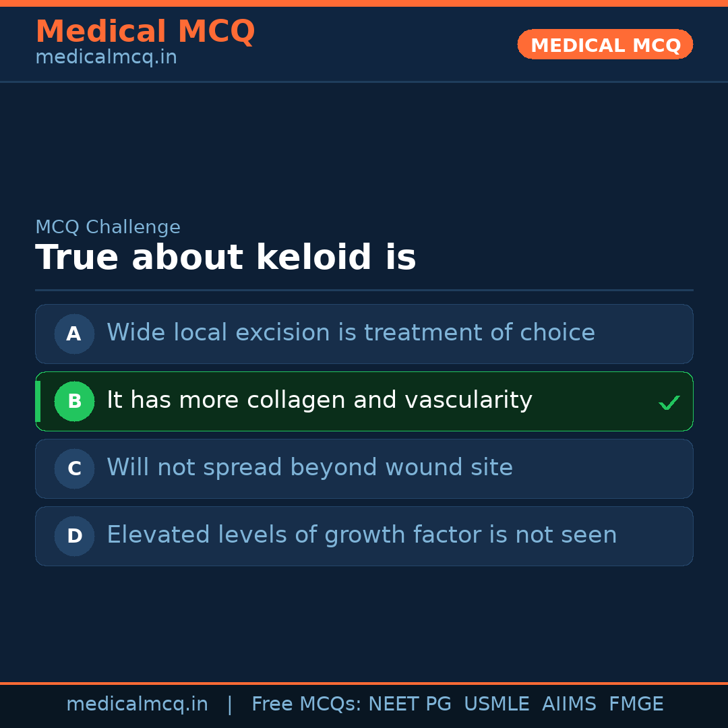Click the USMLE footer item
The height and width of the screenshot is (728, 728).
pyautogui.click(x=496, y=704)
